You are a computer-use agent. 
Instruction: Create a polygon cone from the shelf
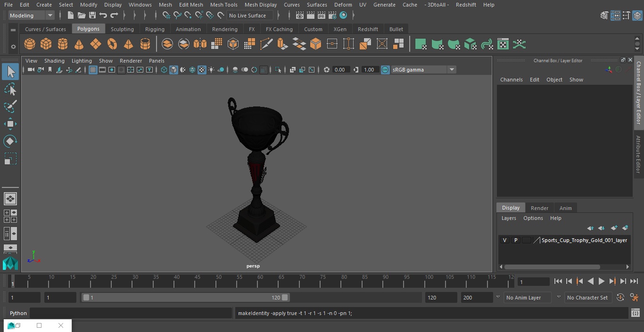click(x=79, y=44)
